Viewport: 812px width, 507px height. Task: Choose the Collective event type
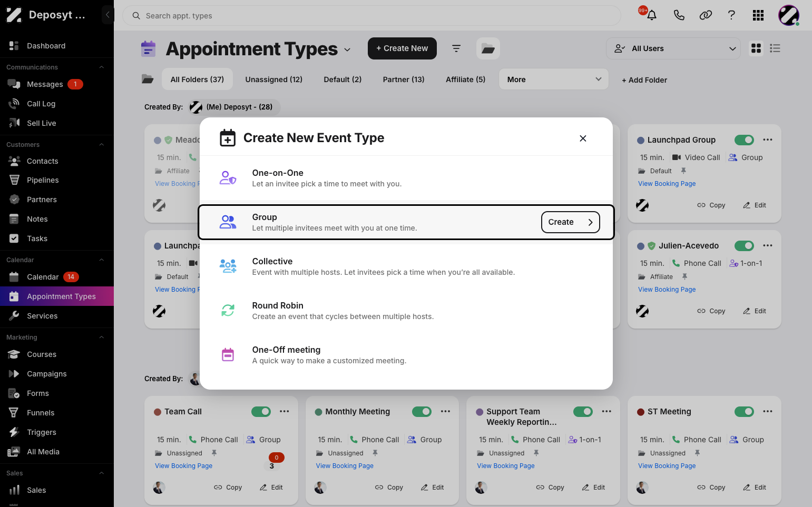[x=406, y=266]
